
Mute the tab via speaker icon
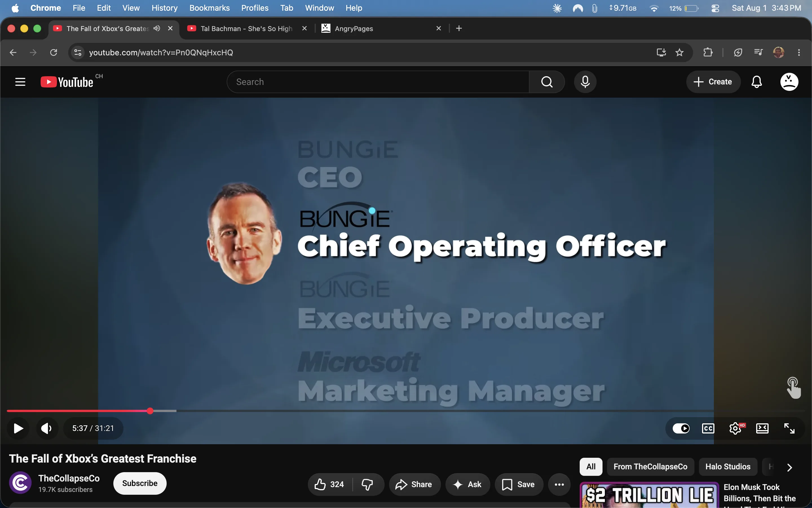tap(157, 28)
